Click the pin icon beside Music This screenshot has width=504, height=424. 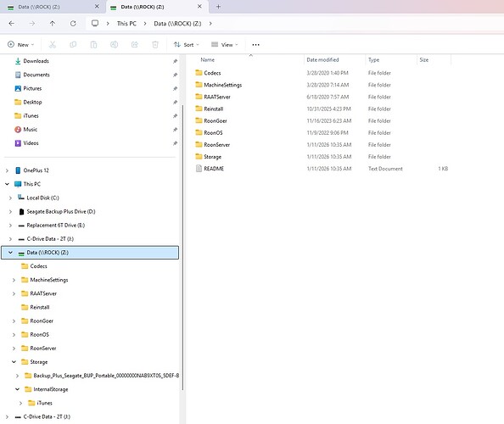[x=175, y=130]
